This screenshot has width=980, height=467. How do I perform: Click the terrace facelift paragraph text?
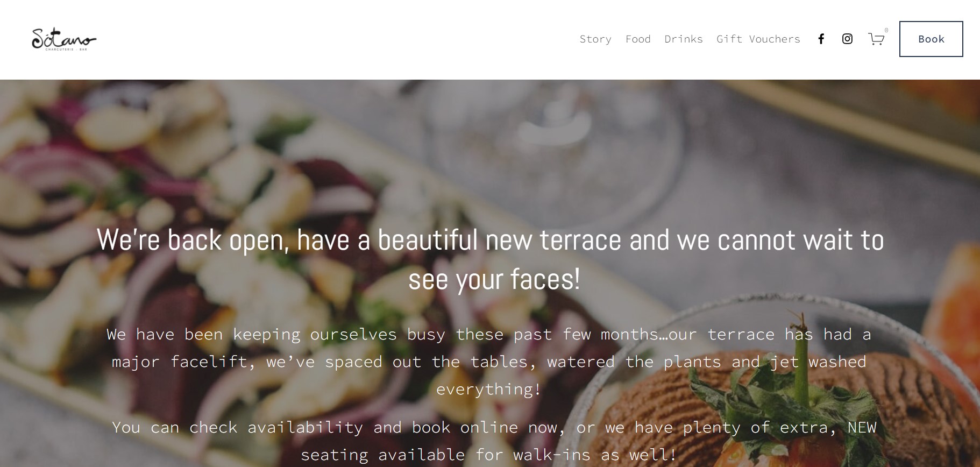click(x=489, y=362)
